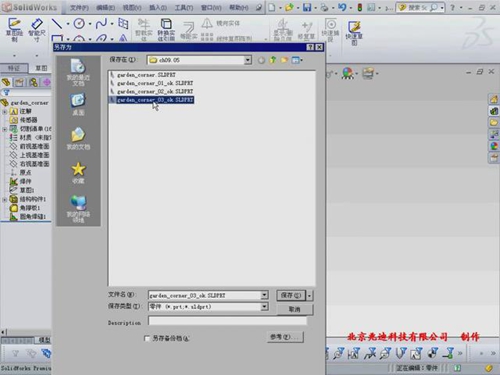Switch to the Sketch command tab
This screenshot has height=375, width=500.
(41, 68)
